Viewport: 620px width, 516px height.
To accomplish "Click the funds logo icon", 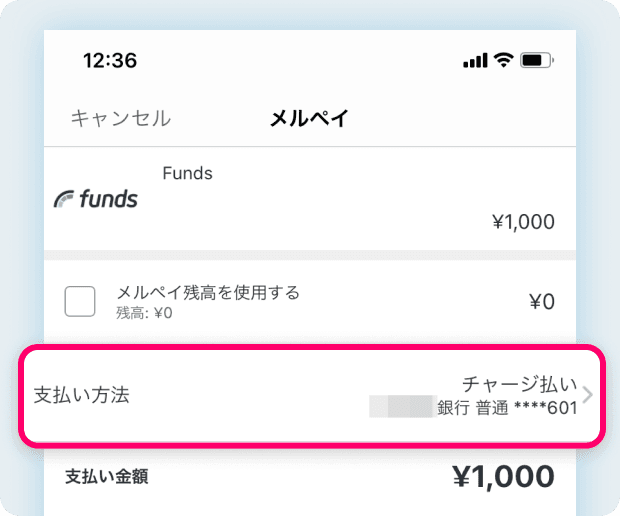I will 96,198.
